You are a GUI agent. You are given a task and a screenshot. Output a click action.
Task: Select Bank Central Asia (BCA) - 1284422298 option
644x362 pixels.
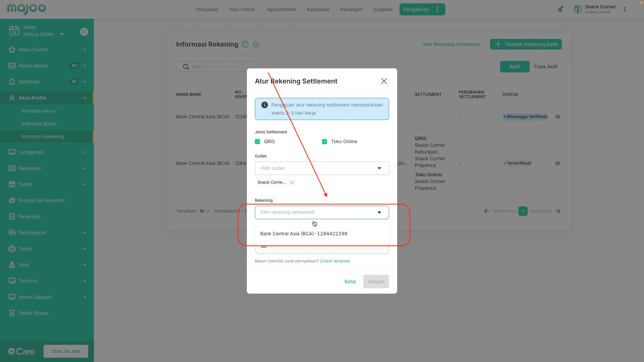tap(304, 234)
